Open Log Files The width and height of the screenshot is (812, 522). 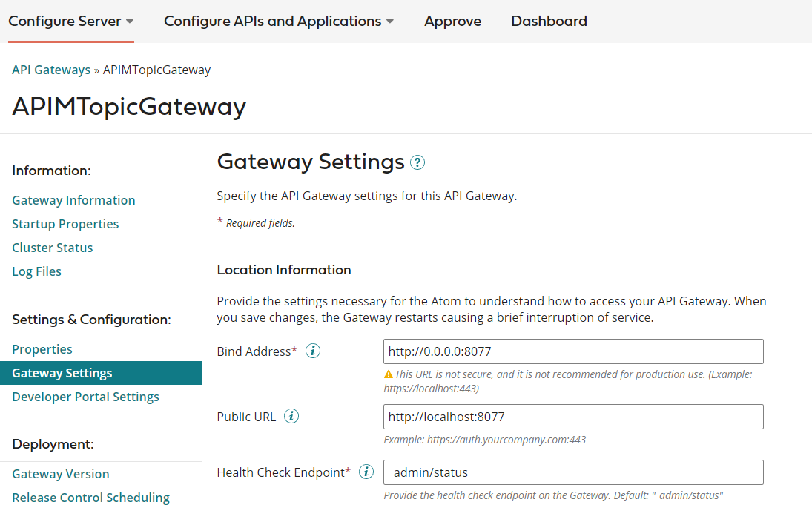[36, 271]
